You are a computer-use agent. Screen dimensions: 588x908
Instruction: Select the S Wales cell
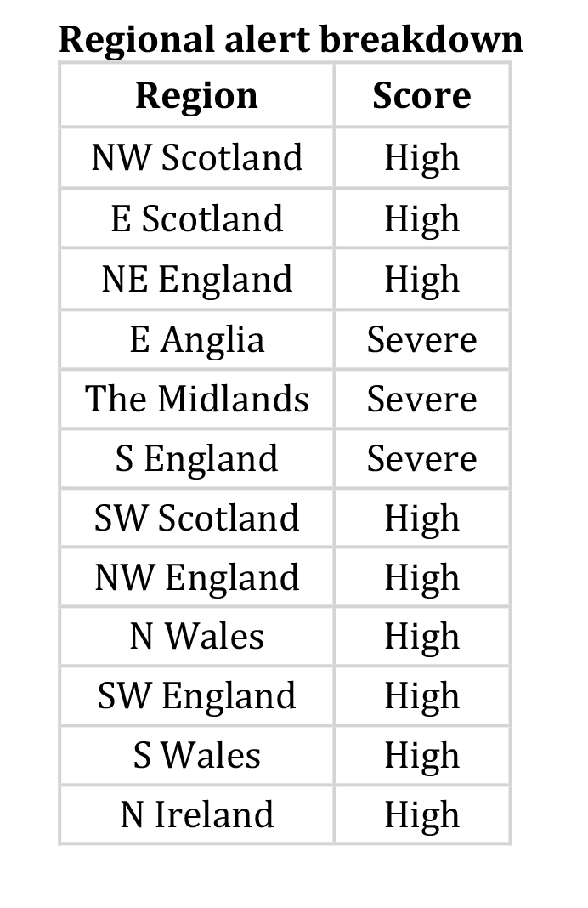pos(197,755)
